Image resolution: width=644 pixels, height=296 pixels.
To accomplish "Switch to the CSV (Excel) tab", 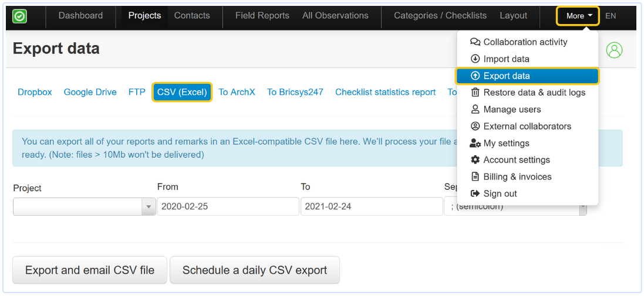I will pos(182,92).
